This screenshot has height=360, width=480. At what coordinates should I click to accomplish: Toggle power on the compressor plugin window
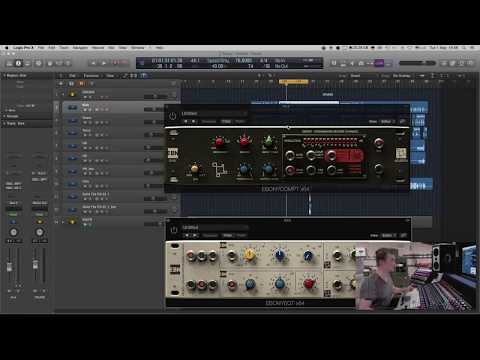click(172, 116)
